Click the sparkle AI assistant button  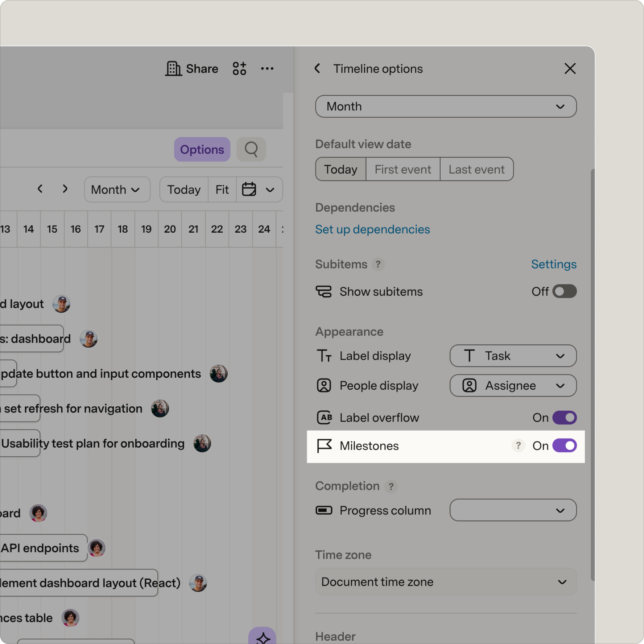point(262,636)
